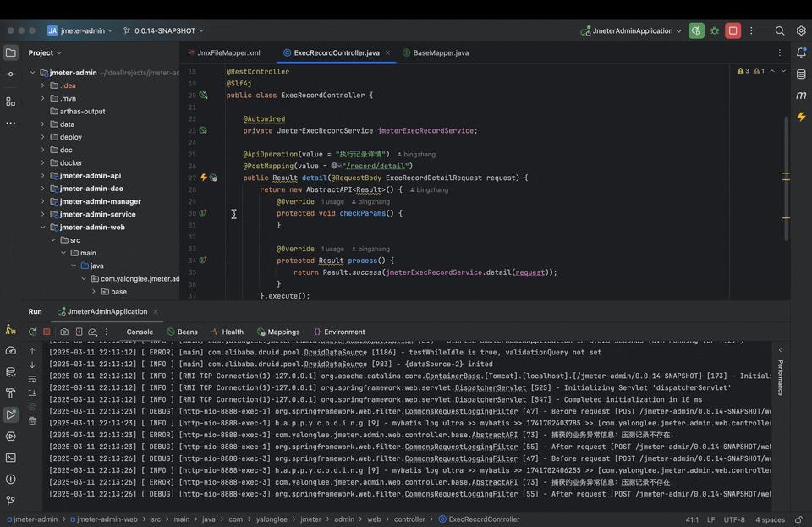Open the Notifications bell panel
The width and height of the screenshot is (812, 527).
(x=801, y=52)
